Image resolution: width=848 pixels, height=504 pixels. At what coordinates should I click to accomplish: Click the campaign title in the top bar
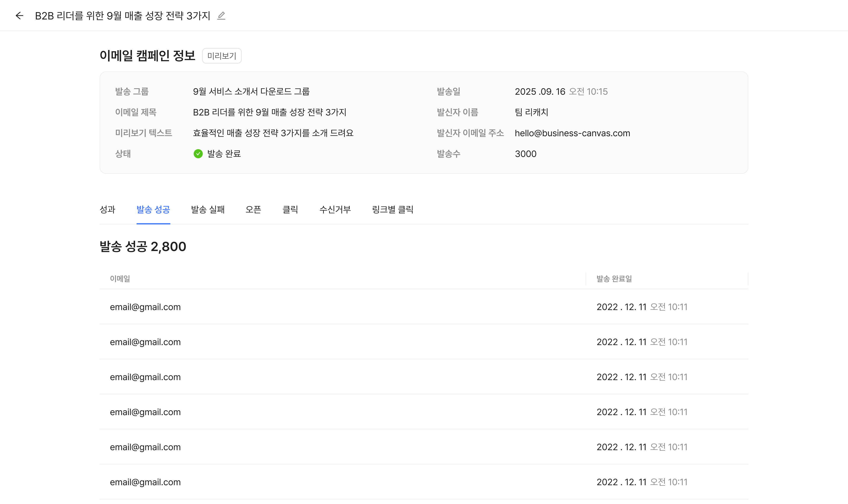123,16
